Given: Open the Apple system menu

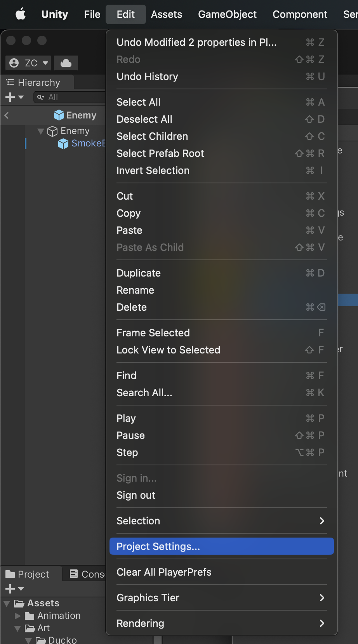Looking at the screenshot, I should [21, 14].
